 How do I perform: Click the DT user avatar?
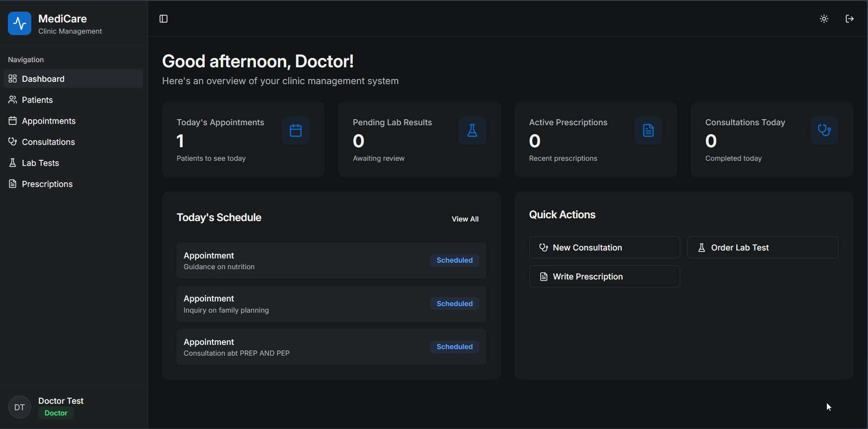click(x=20, y=407)
